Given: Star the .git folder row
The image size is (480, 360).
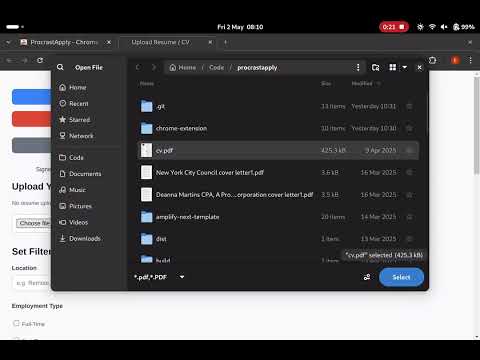Looking at the screenshot, I should tap(409, 106).
